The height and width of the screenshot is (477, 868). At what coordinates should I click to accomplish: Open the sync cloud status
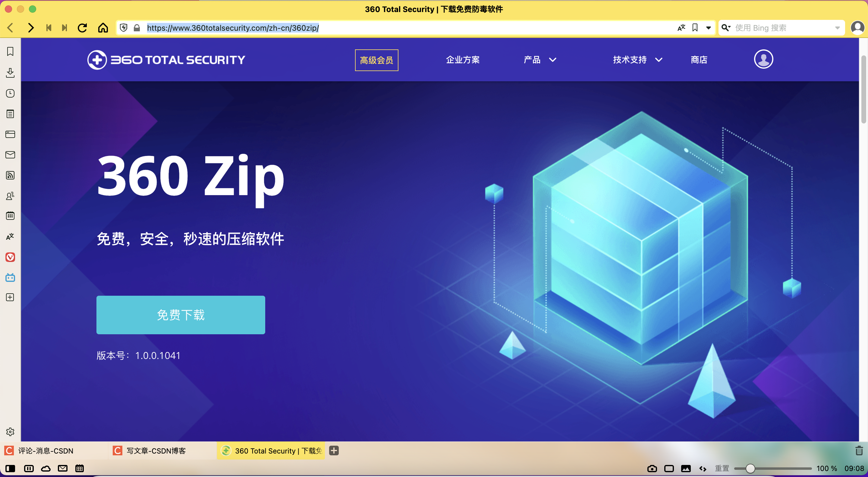click(x=46, y=468)
